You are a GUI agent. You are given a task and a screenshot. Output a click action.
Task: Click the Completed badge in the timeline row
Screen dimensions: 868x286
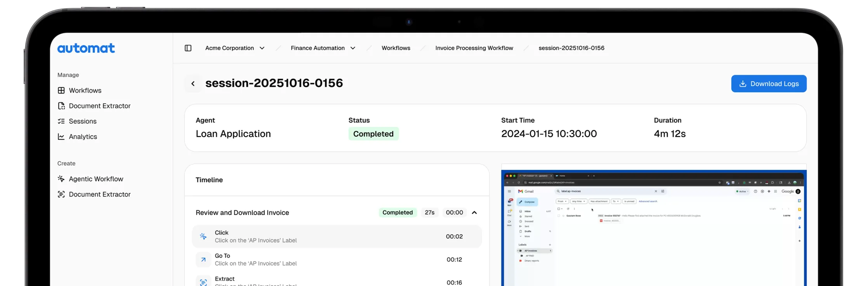398,213
